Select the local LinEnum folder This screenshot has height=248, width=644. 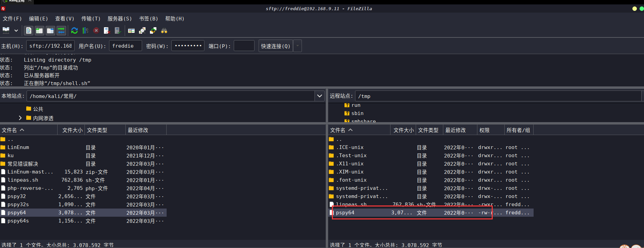coord(83,147)
